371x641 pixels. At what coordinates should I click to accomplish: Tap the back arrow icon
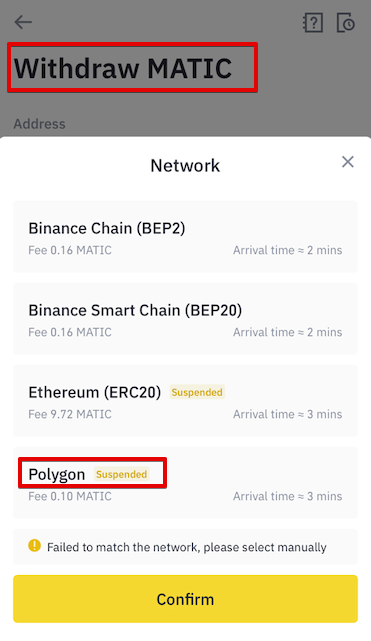pyautogui.click(x=23, y=22)
